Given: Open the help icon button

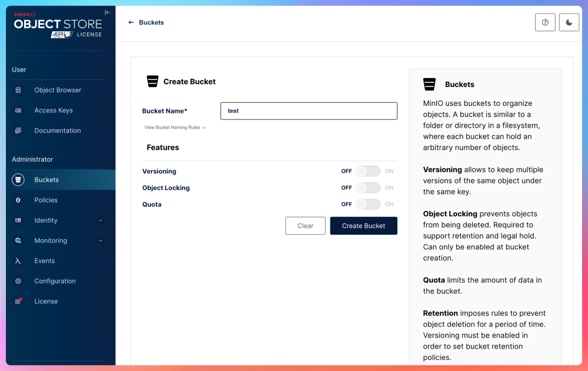Looking at the screenshot, I should pyautogui.click(x=545, y=22).
